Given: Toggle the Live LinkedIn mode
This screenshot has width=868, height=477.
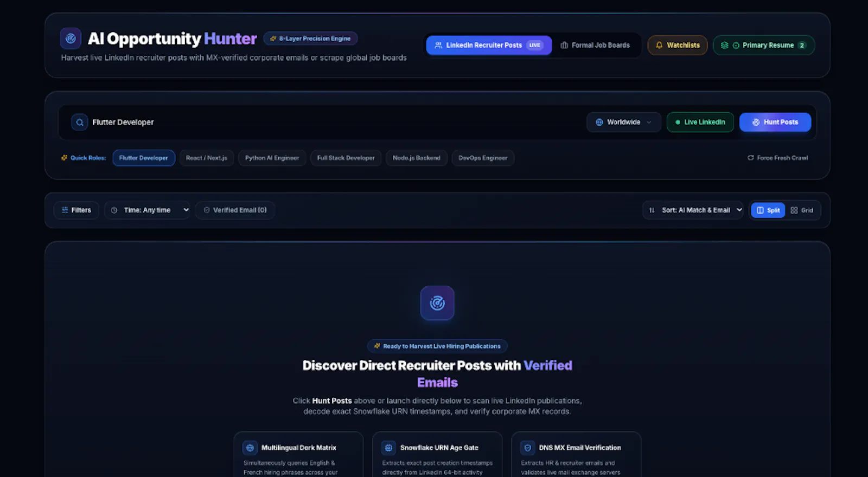Looking at the screenshot, I should pos(700,122).
